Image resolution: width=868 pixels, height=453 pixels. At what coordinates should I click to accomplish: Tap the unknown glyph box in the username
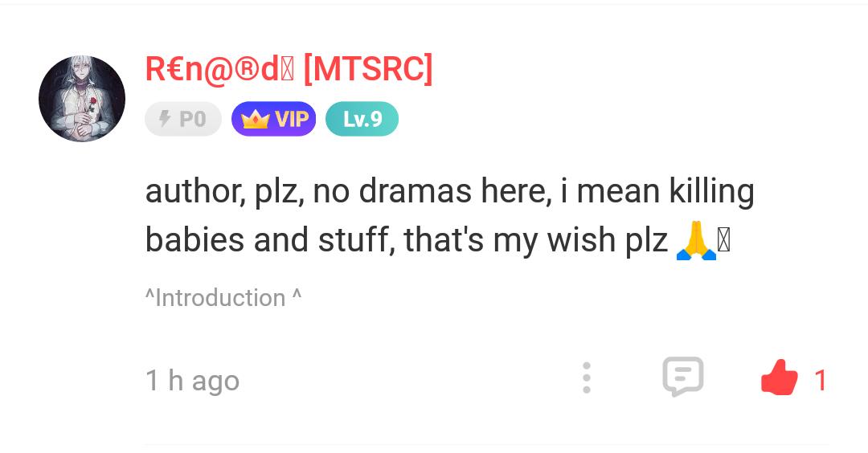(x=288, y=70)
